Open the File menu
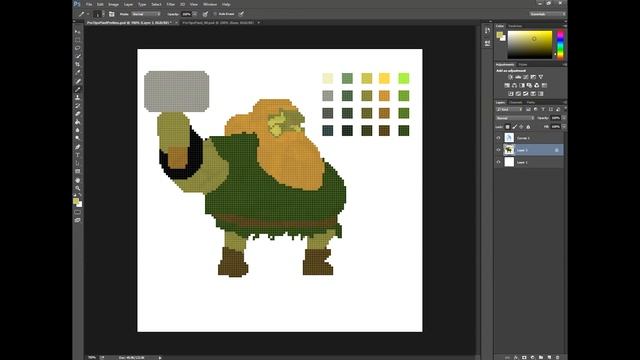This screenshot has height=360, width=640. (x=89, y=4)
